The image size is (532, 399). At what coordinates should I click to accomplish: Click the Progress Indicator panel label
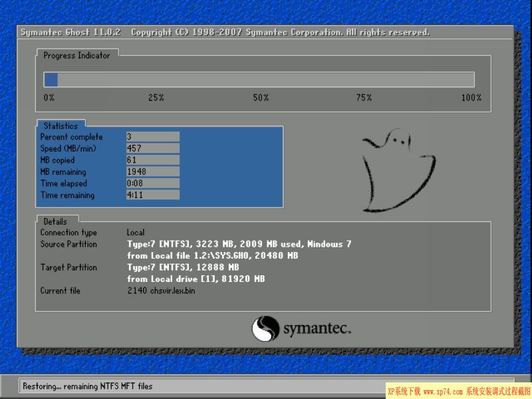(x=76, y=56)
